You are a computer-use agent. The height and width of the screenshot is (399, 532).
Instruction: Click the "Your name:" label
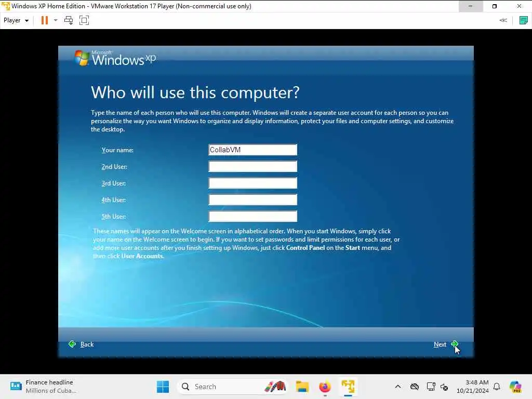point(117,150)
